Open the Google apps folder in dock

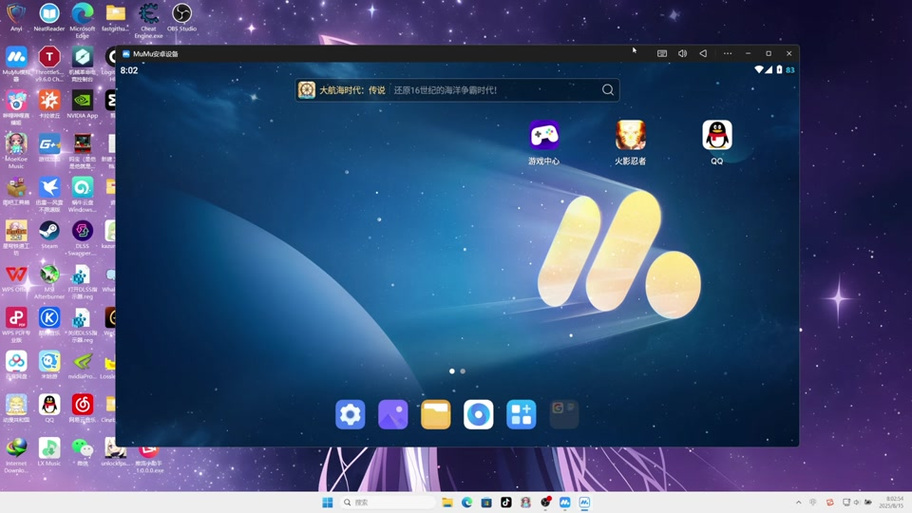[x=564, y=414]
